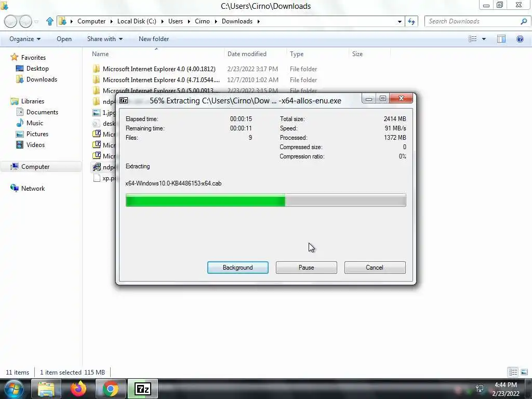Click the search magnifier icon
Viewport: 532px width, 399px height.
point(524,21)
